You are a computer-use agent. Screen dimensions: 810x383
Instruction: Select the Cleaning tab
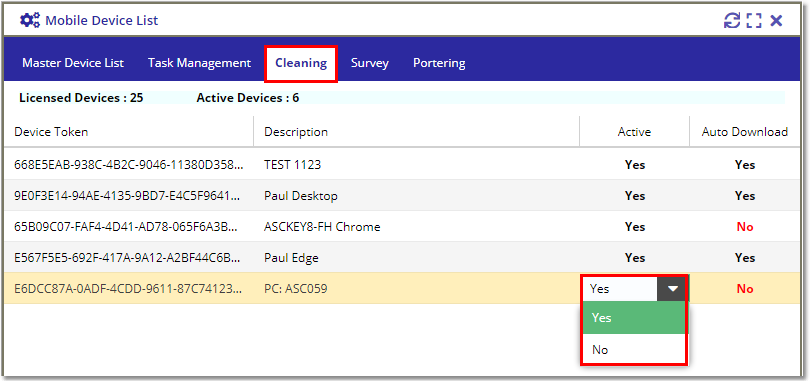[301, 63]
